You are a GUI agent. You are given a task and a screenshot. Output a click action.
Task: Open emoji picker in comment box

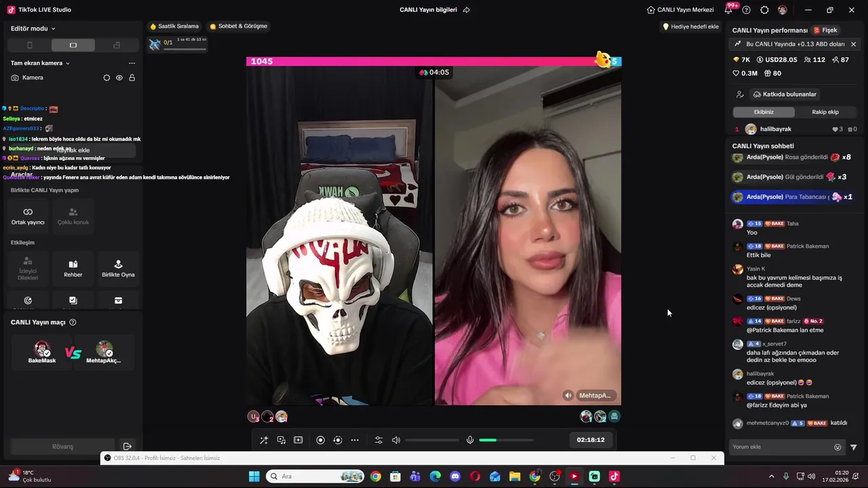click(837, 447)
